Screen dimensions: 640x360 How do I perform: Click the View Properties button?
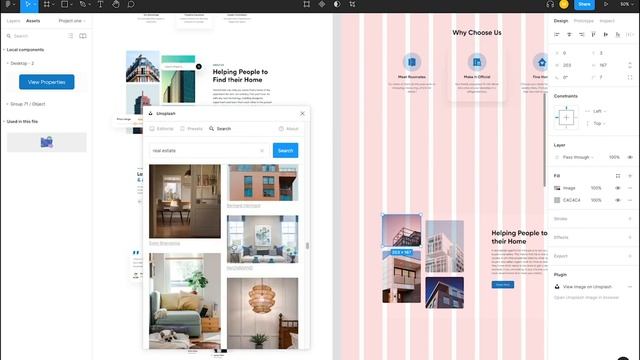pyautogui.click(x=47, y=82)
